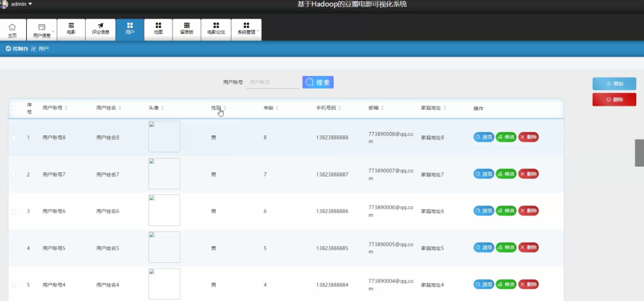Click 删除 for 用户账号6 row

tap(528, 211)
